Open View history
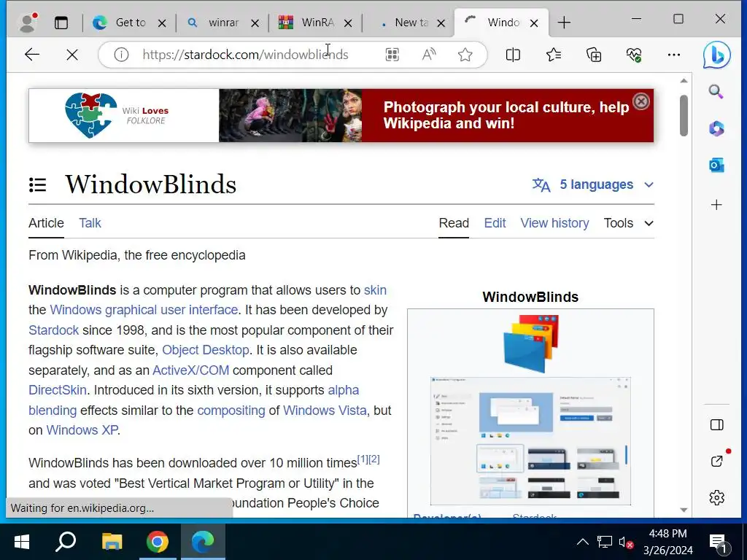This screenshot has height=560, width=747. pos(554,223)
